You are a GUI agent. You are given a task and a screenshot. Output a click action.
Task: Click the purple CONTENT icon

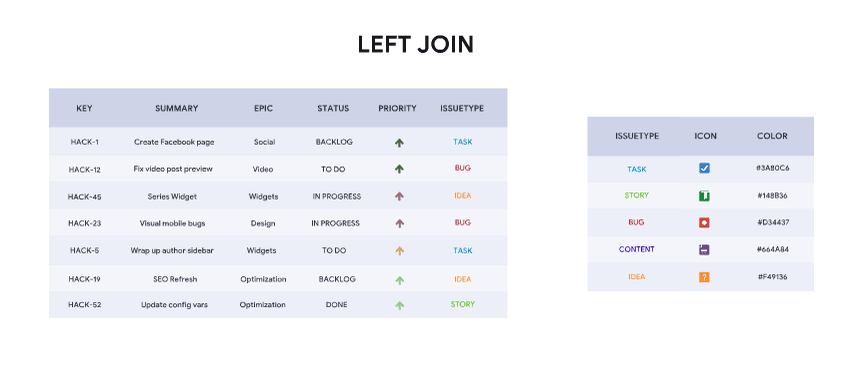click(704, 250)
